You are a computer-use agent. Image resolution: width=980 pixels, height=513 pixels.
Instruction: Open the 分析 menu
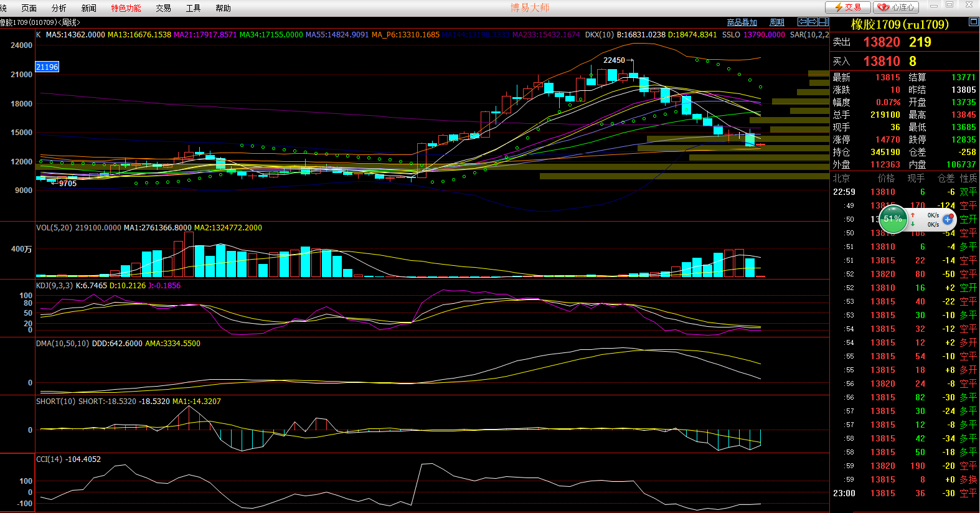59,8
